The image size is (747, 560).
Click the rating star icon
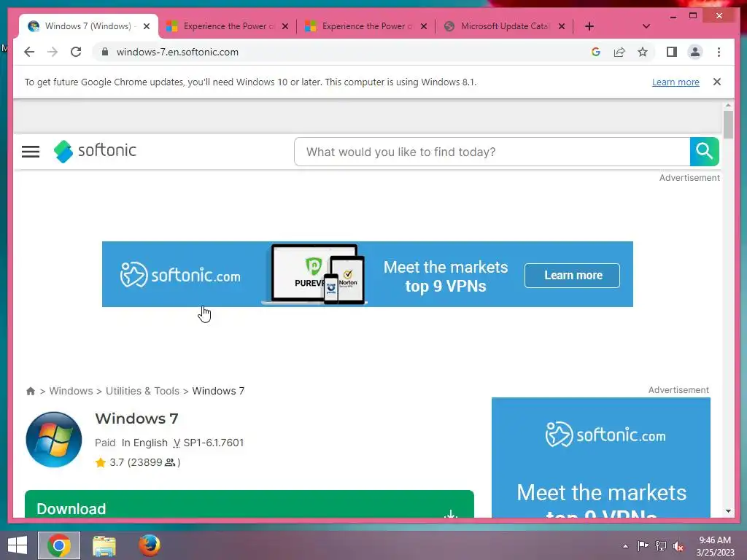(101, 462)
